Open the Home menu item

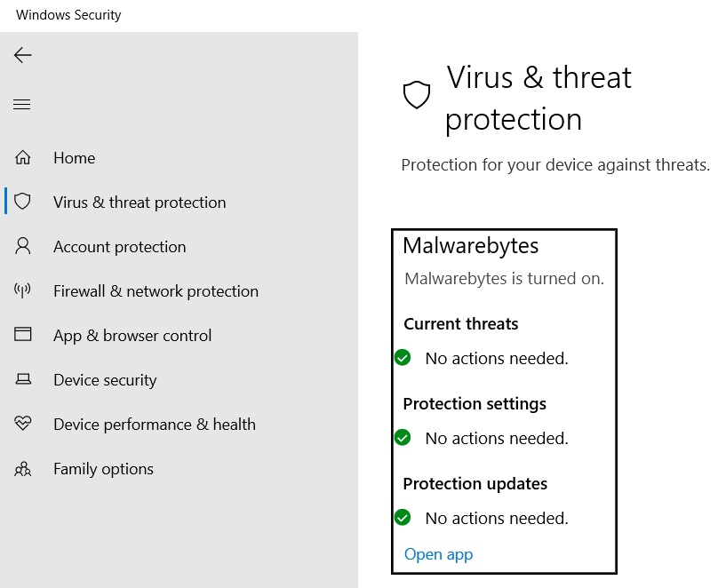tap(74, 158)
